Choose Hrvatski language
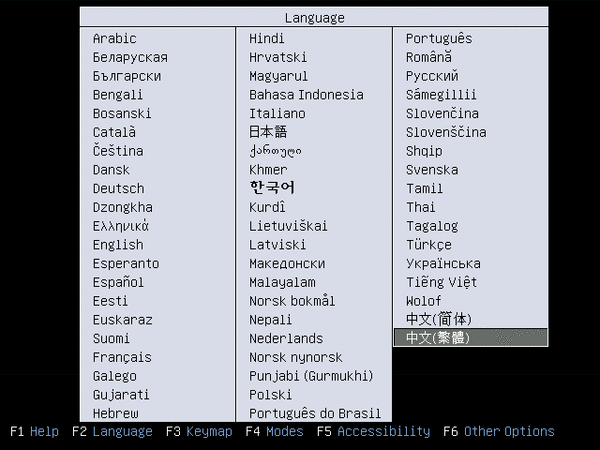Image resolution: width=600 pixels, height=450 pixels. [x=278, y=57]
